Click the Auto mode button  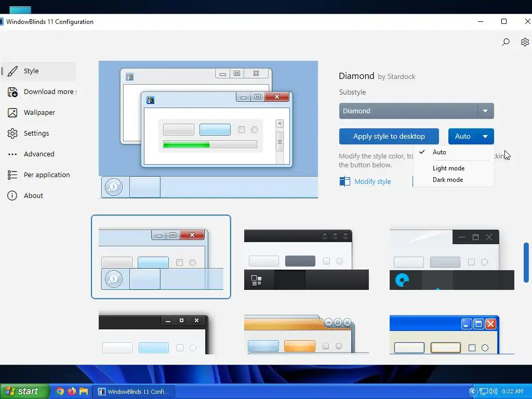coord(463,137)
